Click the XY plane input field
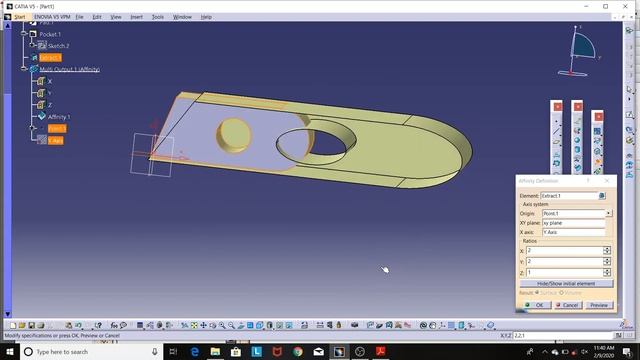 pos(573,223)
